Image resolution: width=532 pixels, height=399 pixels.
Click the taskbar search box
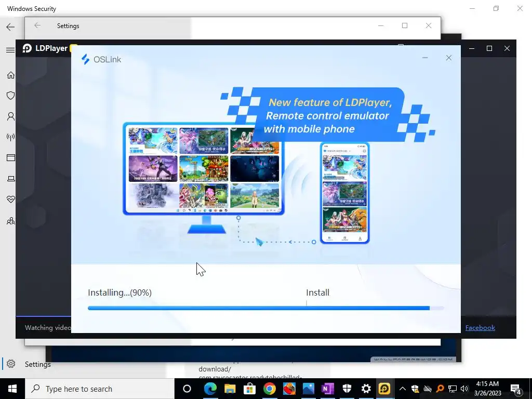point(100,389)
